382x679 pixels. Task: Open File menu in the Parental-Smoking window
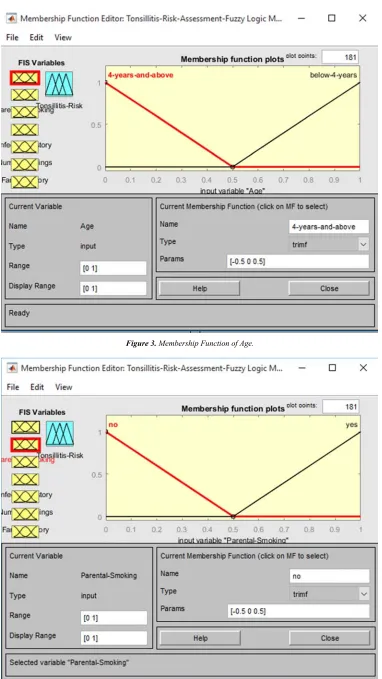click(x=13, y=387)
